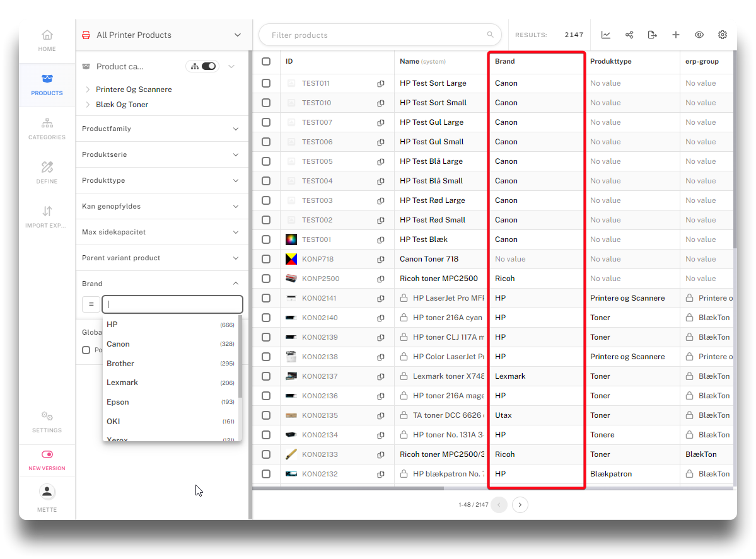756x559 pixels.
Task: Open Import Export section in sidebar
Action: click(x=47, y=217)
